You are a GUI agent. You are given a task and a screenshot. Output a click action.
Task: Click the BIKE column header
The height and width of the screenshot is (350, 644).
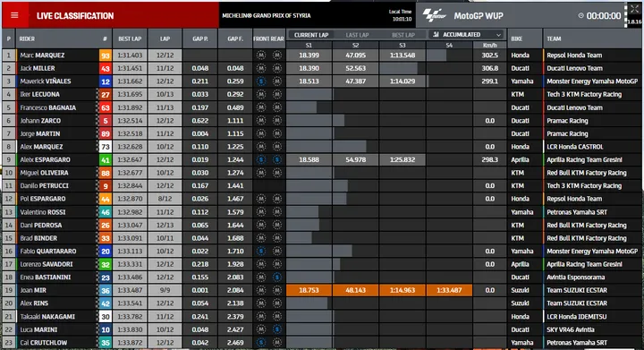pyautogui.click(x=517, y=39)
